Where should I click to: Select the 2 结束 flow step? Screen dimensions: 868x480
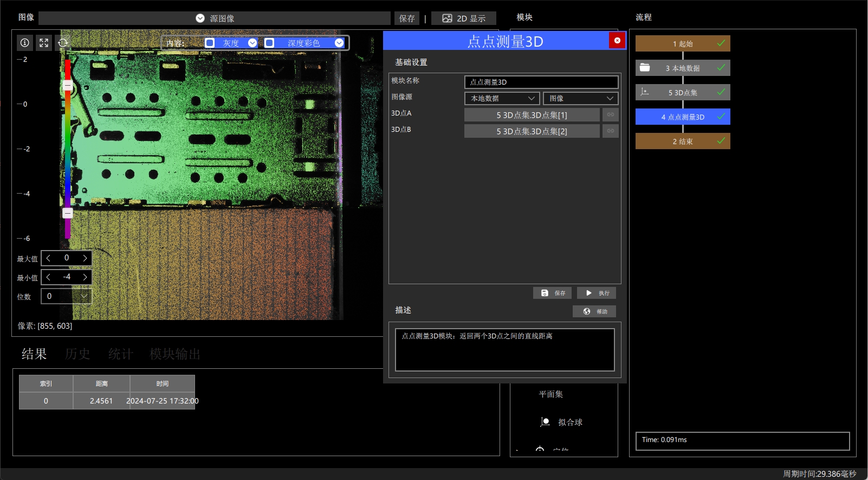click(683, 141)
